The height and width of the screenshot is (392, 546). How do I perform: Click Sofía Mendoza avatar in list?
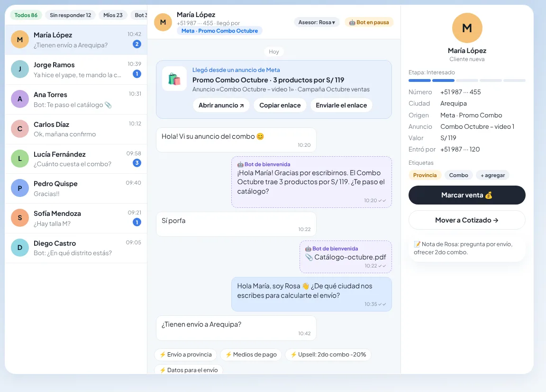click(x=20, y=218)
